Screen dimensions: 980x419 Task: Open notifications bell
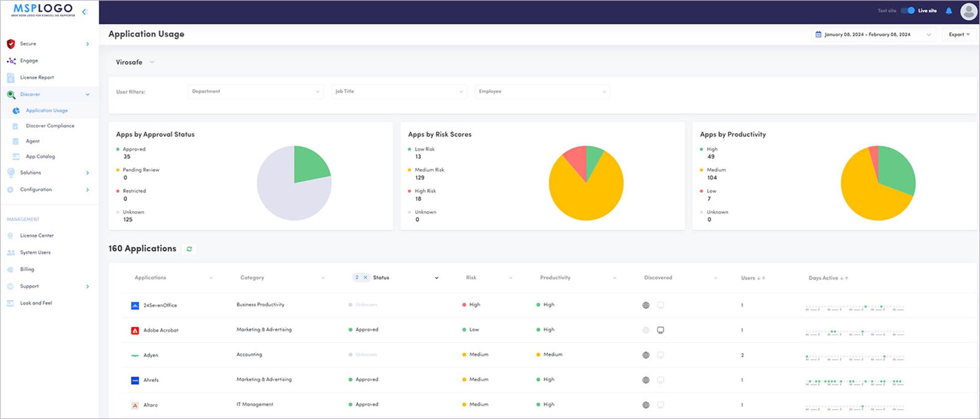[x=949, y=11]
